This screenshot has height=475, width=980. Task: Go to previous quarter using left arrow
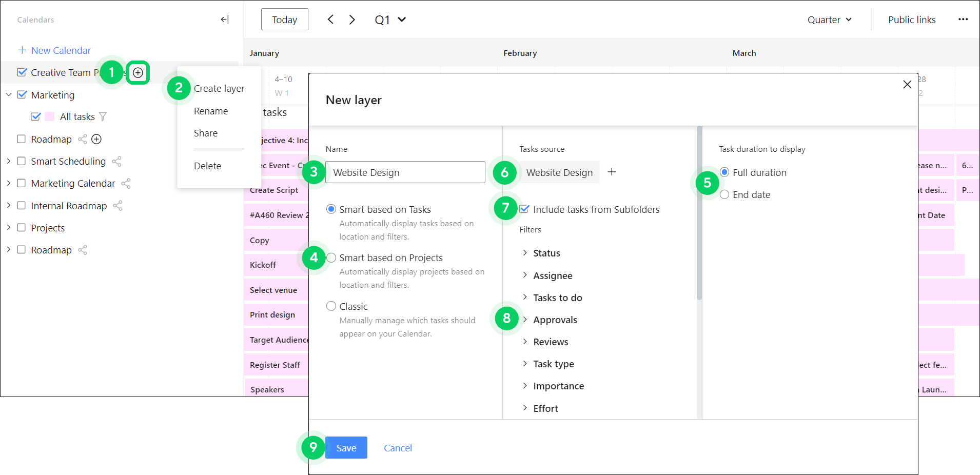coord(331,19)
